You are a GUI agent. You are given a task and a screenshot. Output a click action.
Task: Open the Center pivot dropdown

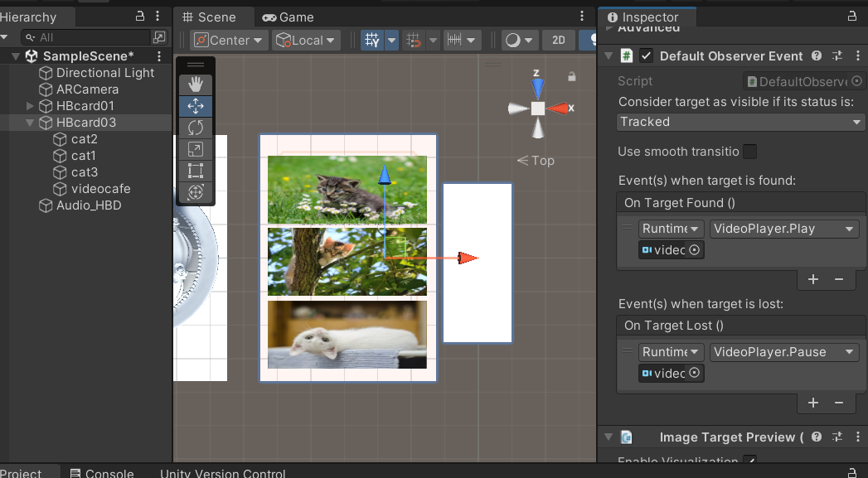click(x=229, y=40)
